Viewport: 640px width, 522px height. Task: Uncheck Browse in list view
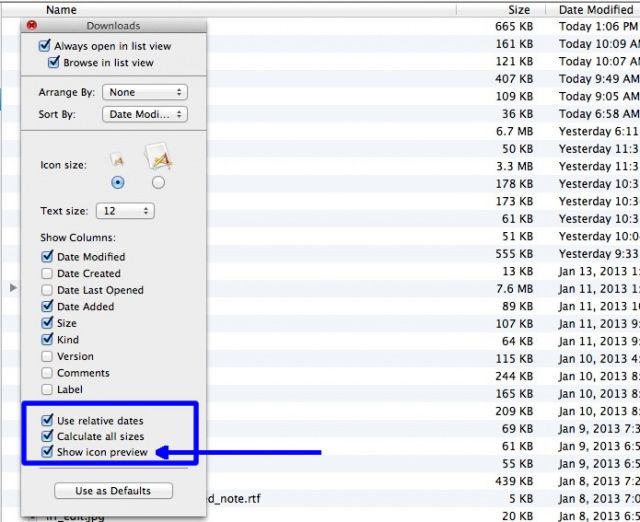pyautogui.click(x=55, y=62)
